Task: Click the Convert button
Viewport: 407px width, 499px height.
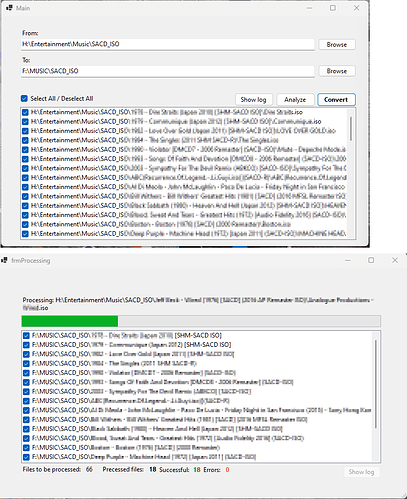Action: (336, 100)
